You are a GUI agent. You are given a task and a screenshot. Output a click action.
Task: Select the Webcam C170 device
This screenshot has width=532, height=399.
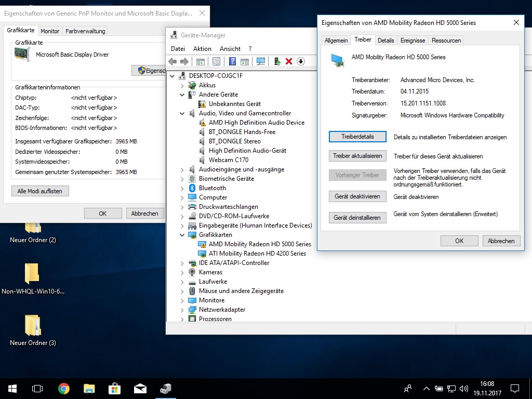(229, 160)
